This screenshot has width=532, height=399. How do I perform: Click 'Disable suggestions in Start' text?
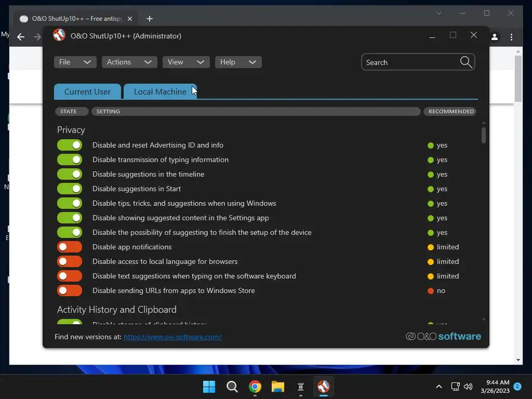(137, 189)
